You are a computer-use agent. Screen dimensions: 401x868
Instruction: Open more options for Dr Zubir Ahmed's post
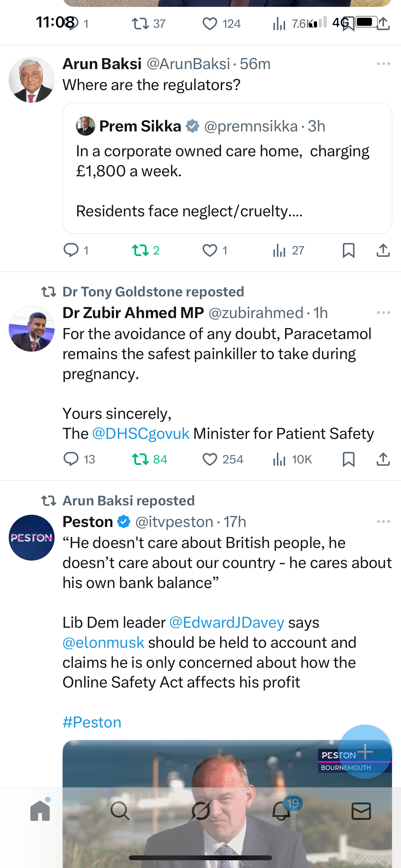pos(383,313)
